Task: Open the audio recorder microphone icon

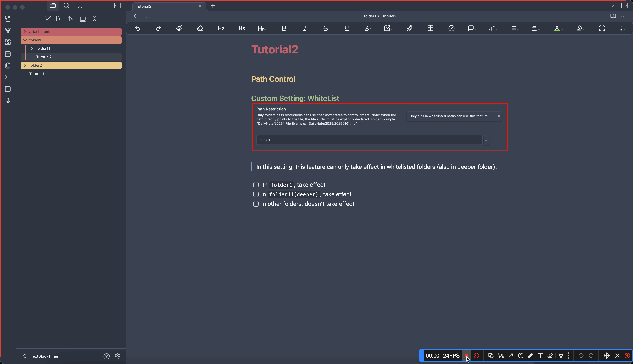Action: pyautogui.click(x=8, y=101)
